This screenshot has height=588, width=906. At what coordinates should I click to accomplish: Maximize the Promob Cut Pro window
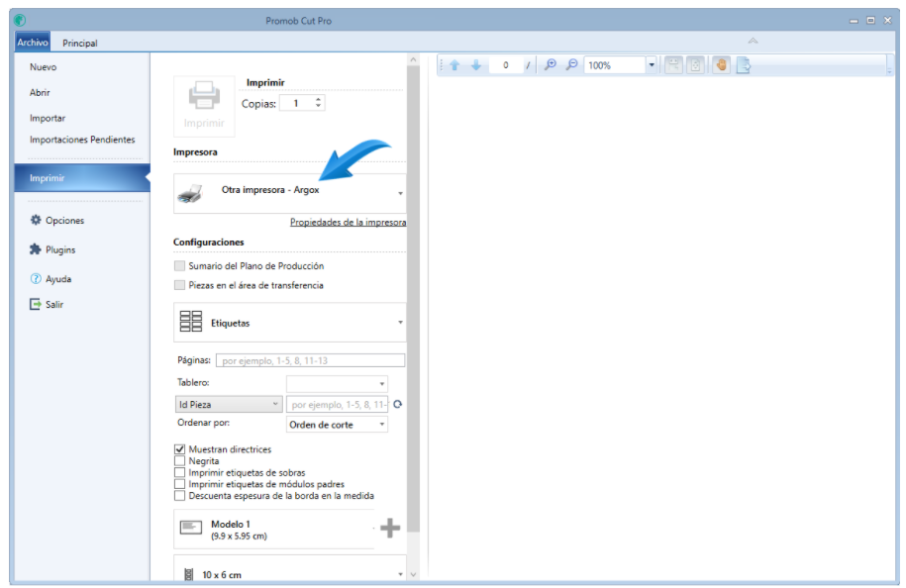pos(870,20)
